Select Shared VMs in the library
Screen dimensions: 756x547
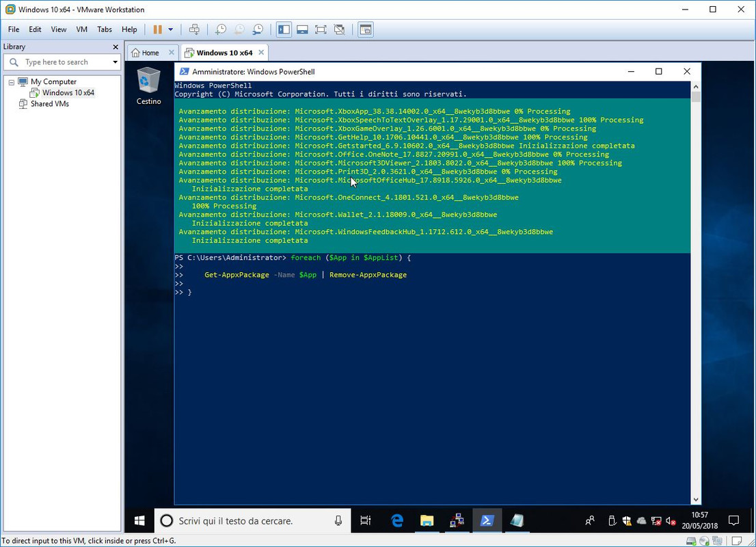[50, 104]
